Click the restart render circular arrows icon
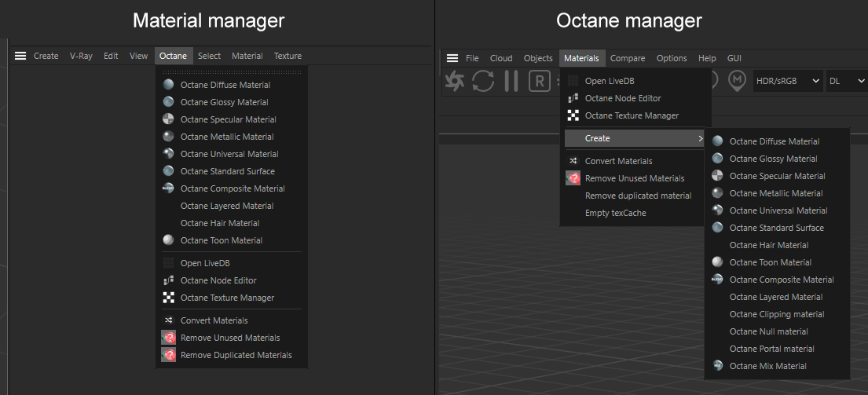Viewport: 868px width, 395px height. [483, 82]
